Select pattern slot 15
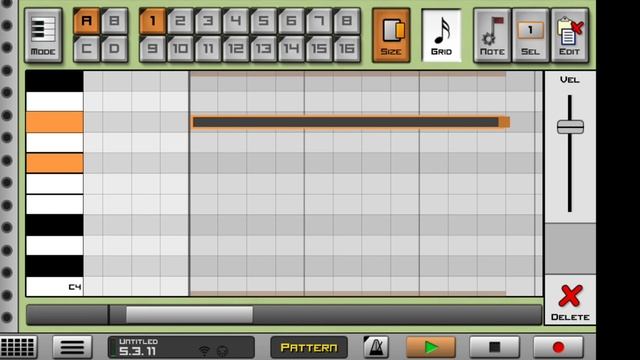Image resolution: width=640 pixels, height=360 pixels. click(319, 49)
